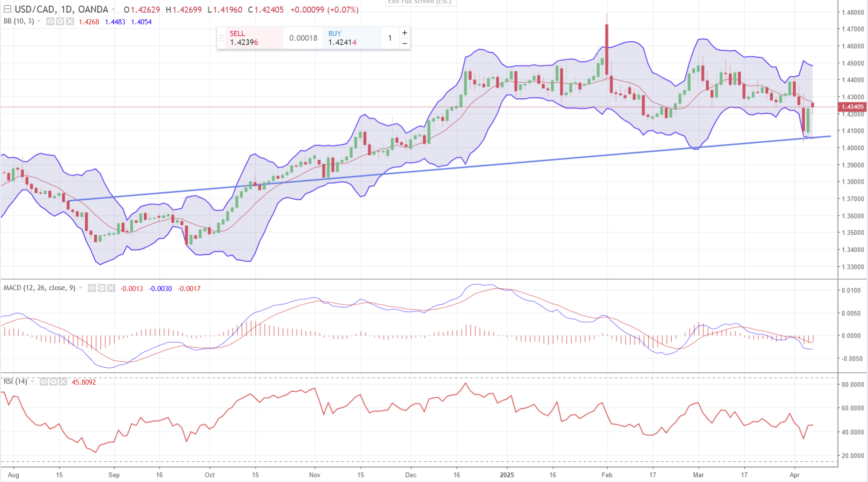Open RSI (14) settings gear
The width and height of the screenshot is (868, 482).
[x=53, y=382]
